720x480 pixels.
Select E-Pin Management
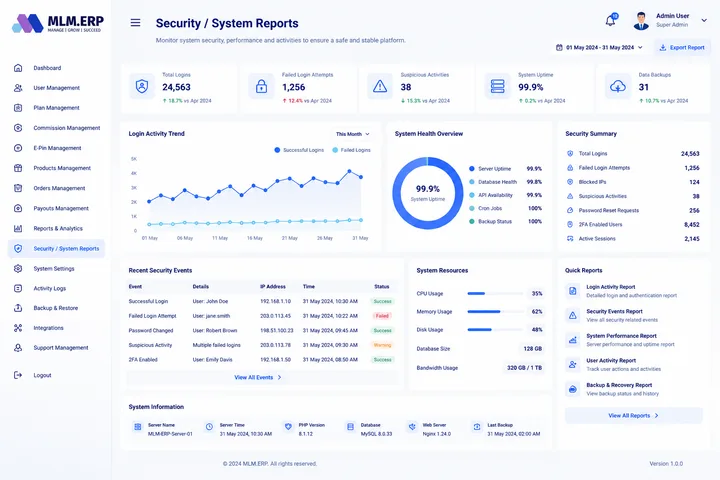[x=56, y=148]
